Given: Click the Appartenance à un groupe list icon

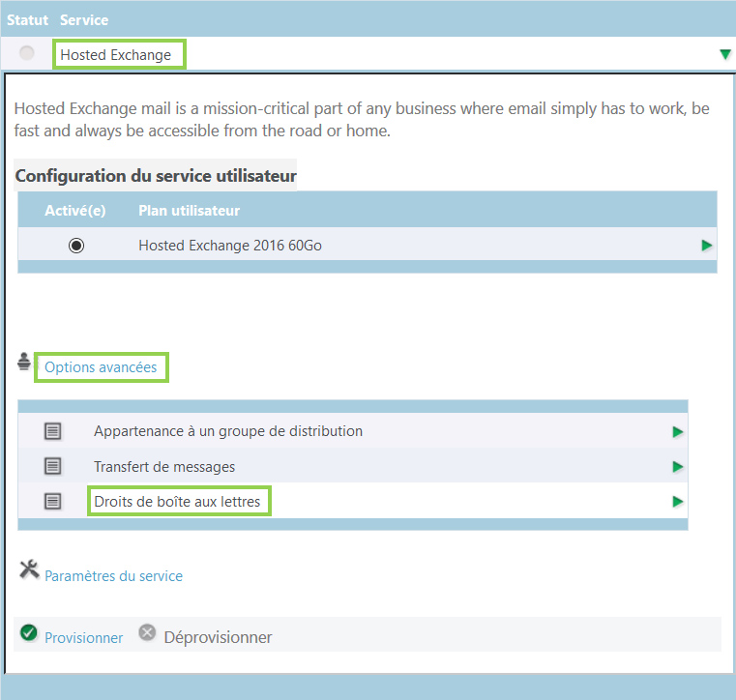Looking at the screenshot, I should pyautogui.click(x=52, y=431).
